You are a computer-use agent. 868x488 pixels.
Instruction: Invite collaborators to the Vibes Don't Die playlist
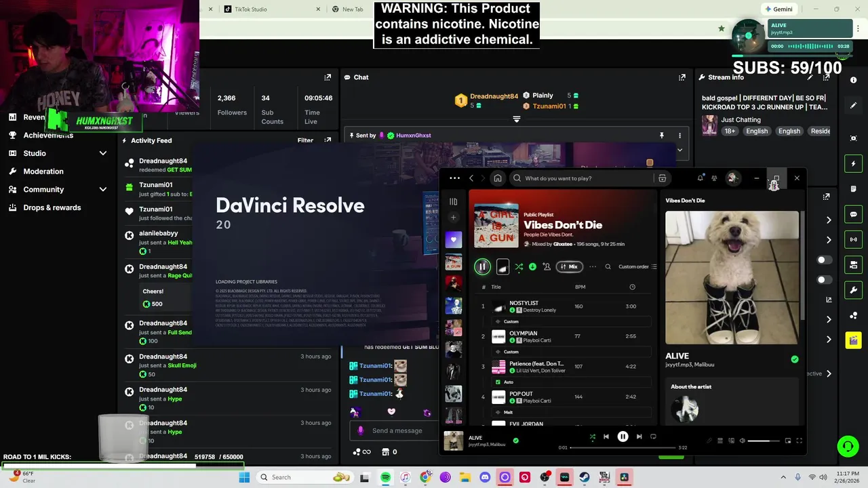[x=547, y=266]
